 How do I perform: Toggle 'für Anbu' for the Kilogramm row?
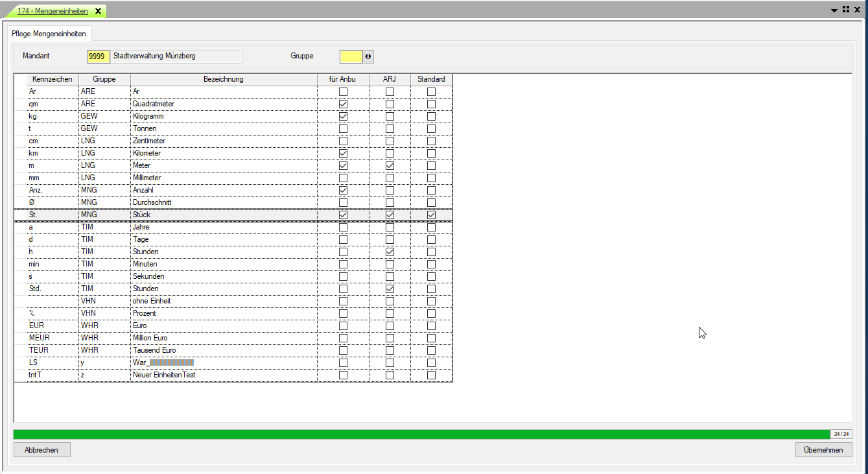click(343, 117)
